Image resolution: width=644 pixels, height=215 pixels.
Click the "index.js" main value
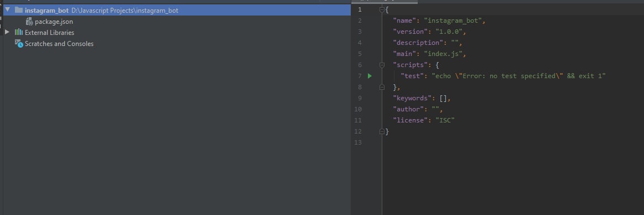point(443,54)
